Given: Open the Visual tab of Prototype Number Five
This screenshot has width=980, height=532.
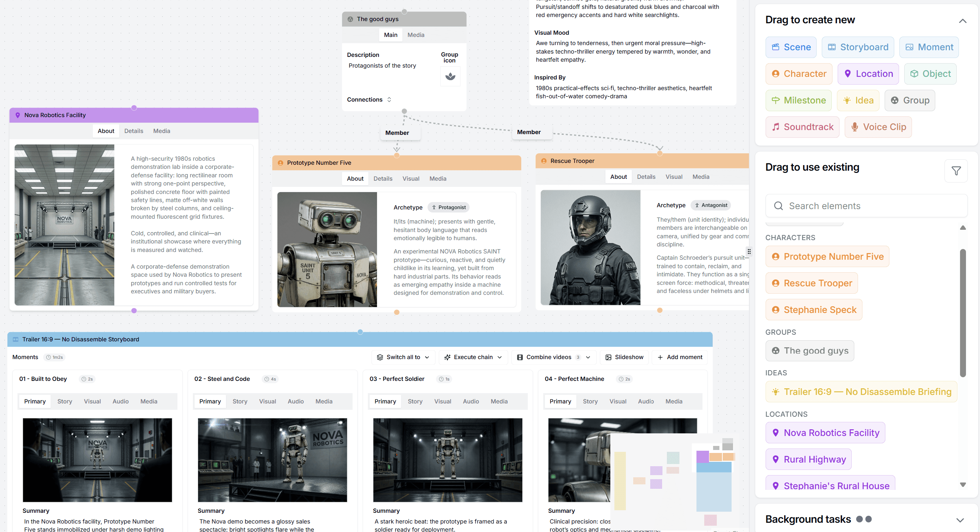Looking at the screenshot, I should click(411, 179).
